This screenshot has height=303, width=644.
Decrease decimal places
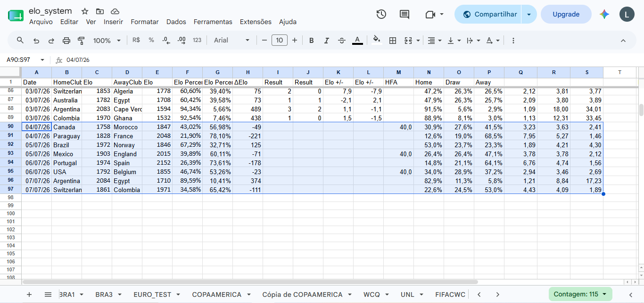pos(166,41)
